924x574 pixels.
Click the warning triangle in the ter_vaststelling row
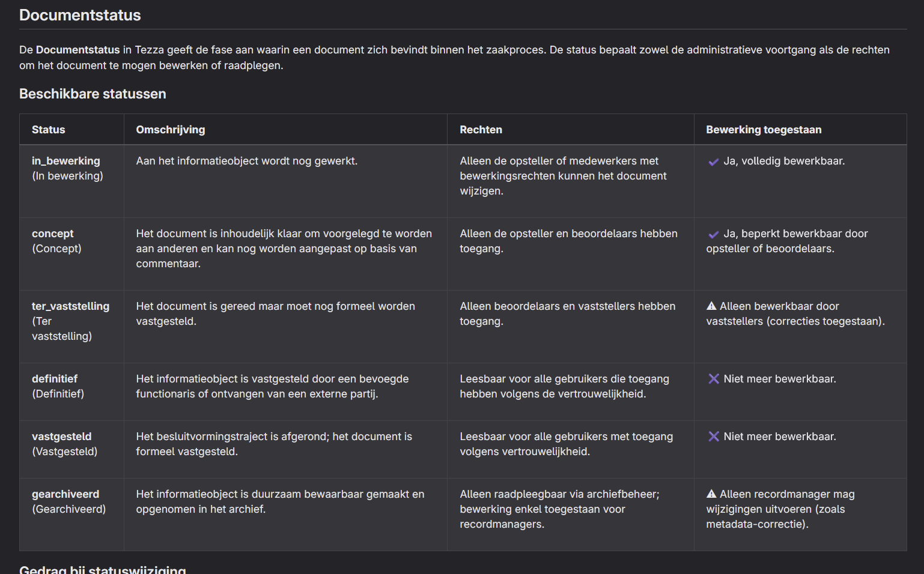tap(711, 306)
